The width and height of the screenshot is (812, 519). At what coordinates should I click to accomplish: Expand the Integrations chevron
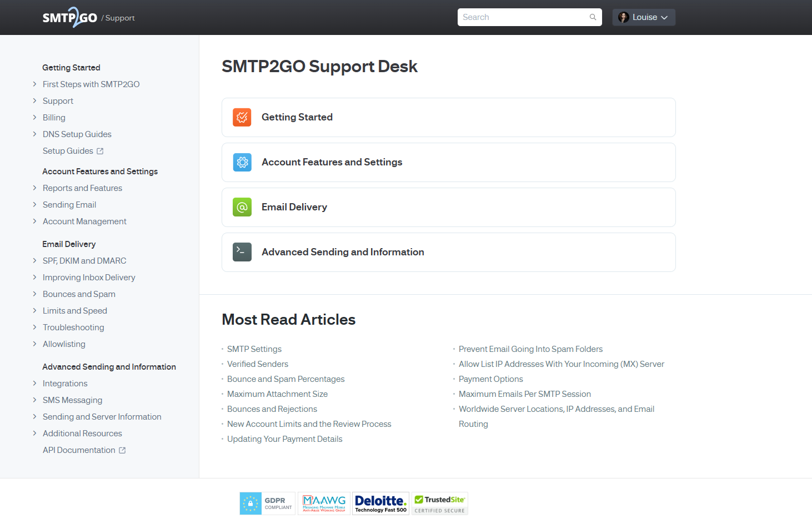coord(34,384)
